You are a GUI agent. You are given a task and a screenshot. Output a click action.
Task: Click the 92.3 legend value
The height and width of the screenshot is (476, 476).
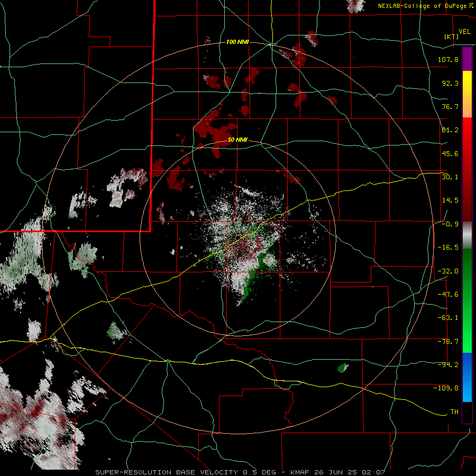coord(450,83)
